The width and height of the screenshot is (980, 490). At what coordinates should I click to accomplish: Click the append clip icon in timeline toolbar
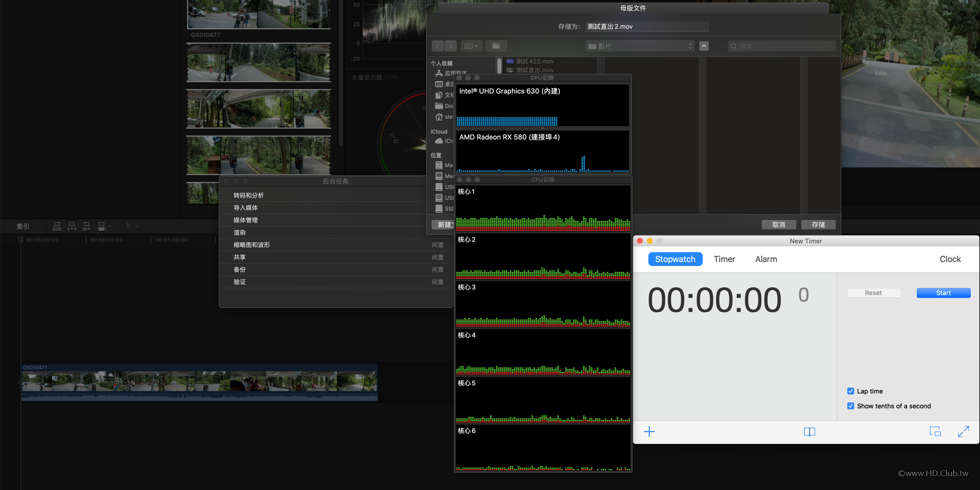point(87,226)
